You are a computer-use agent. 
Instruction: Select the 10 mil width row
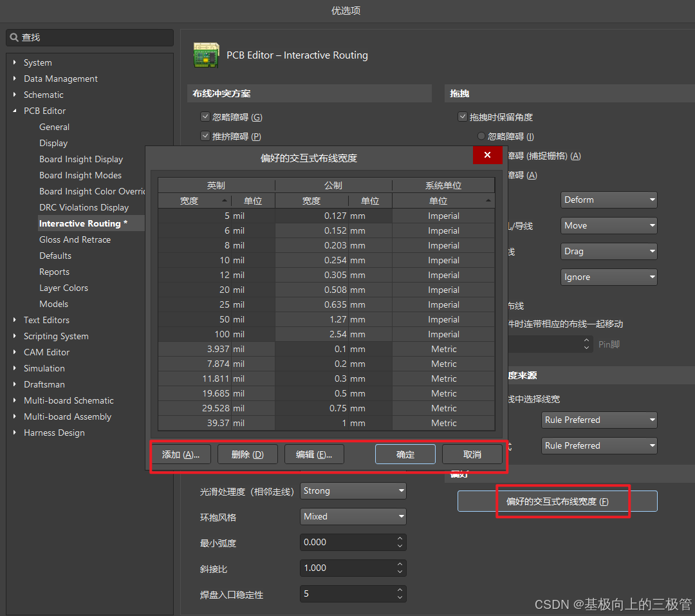tap(326, 260)
